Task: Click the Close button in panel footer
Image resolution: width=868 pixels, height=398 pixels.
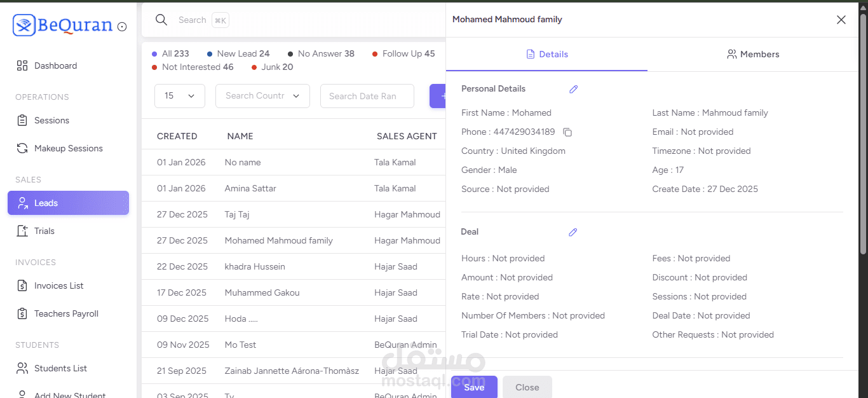Action: 527,387
